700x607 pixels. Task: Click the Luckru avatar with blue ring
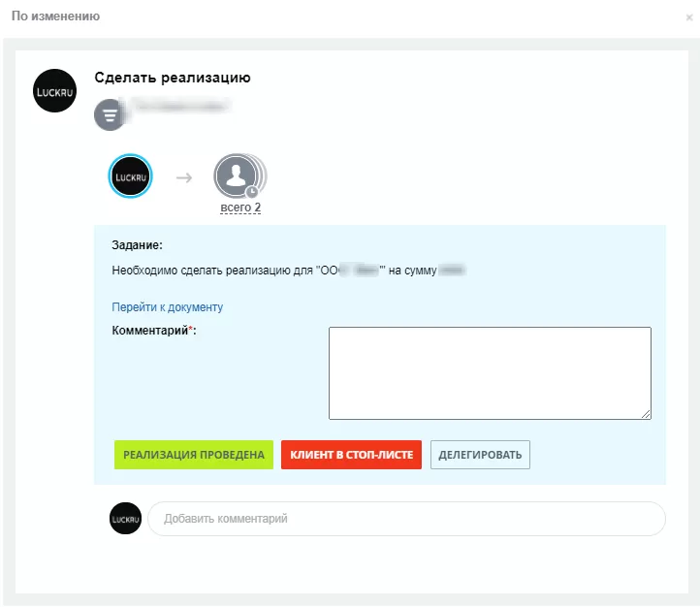coord(129,177)
